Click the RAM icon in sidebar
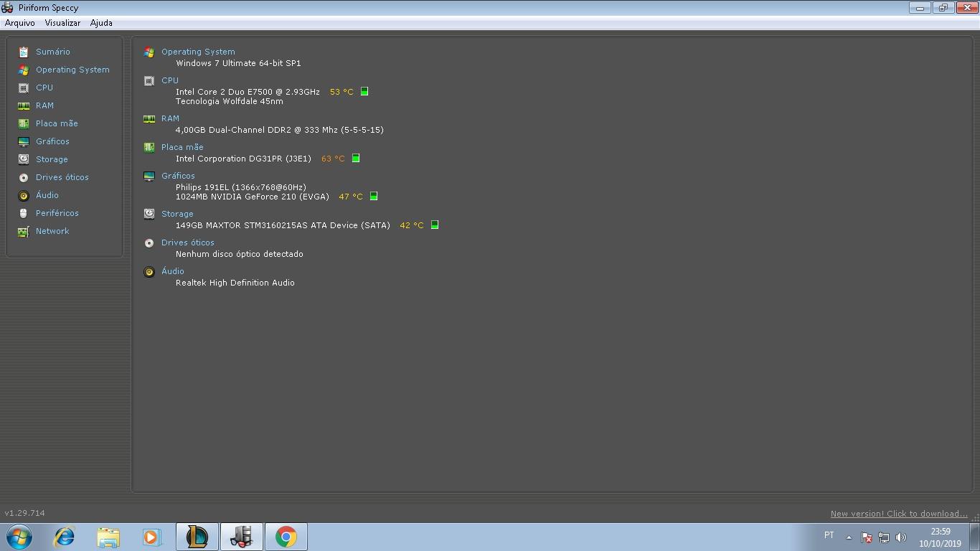 (24, 105)
